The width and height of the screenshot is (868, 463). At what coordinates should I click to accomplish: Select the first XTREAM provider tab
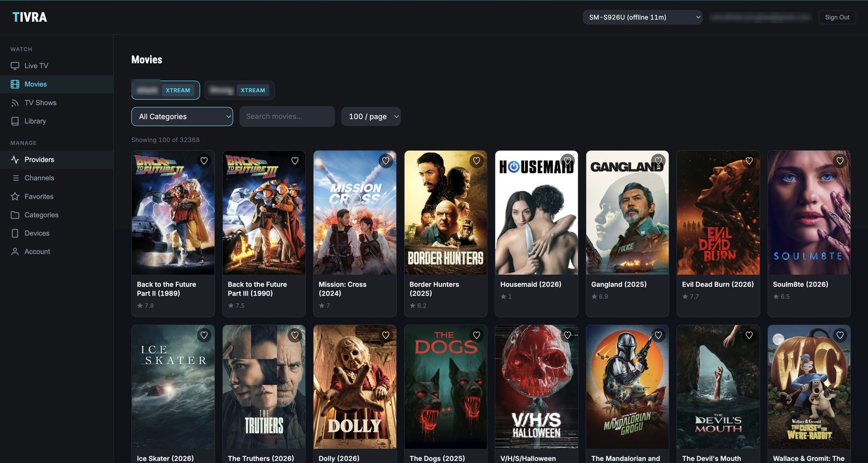coord(165,90)
